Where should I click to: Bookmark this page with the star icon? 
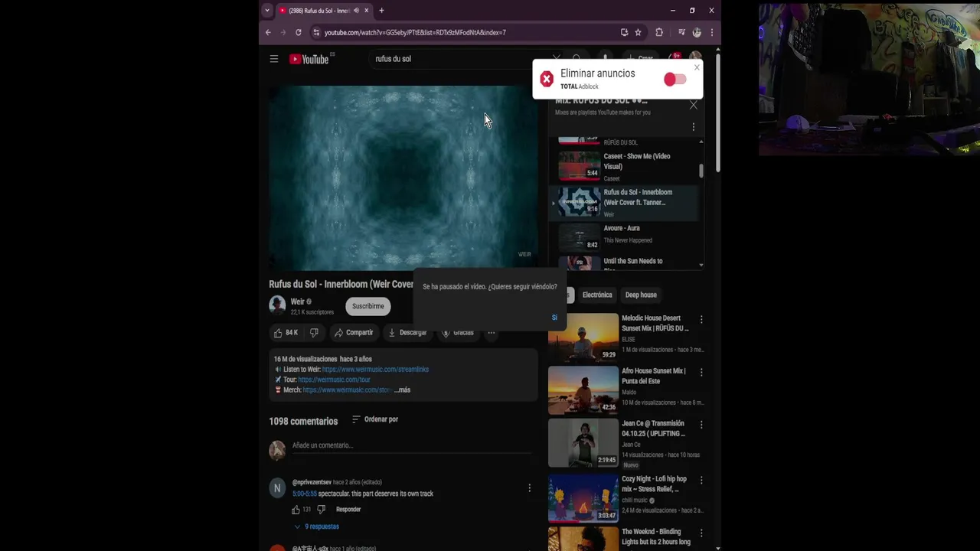(639, 32)
